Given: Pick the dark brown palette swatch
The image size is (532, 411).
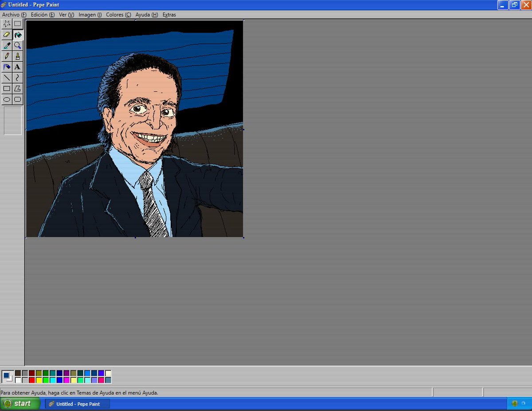Looking at the screenshot, I should coord(18,373).
